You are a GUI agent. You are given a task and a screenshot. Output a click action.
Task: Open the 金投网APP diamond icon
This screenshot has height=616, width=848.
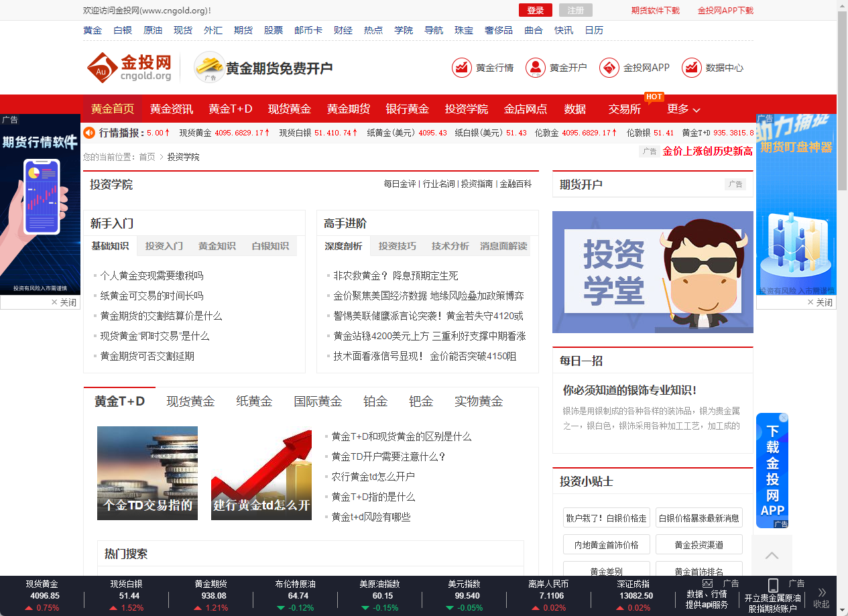click(609, 67)
